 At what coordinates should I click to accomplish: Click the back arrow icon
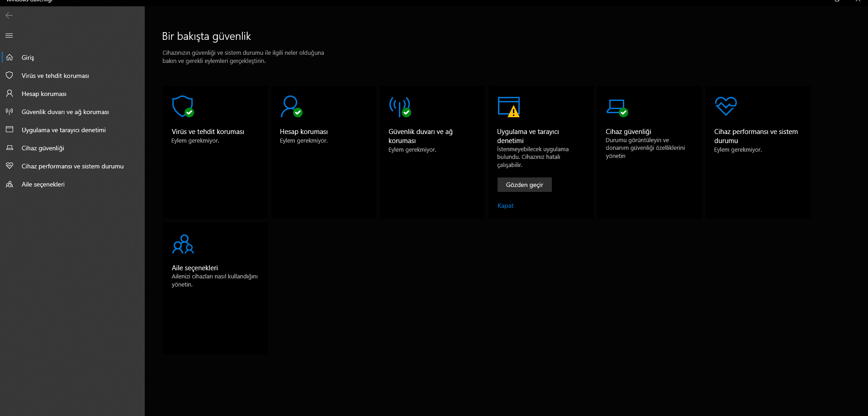pyautogui.click(x=9, y=15)
